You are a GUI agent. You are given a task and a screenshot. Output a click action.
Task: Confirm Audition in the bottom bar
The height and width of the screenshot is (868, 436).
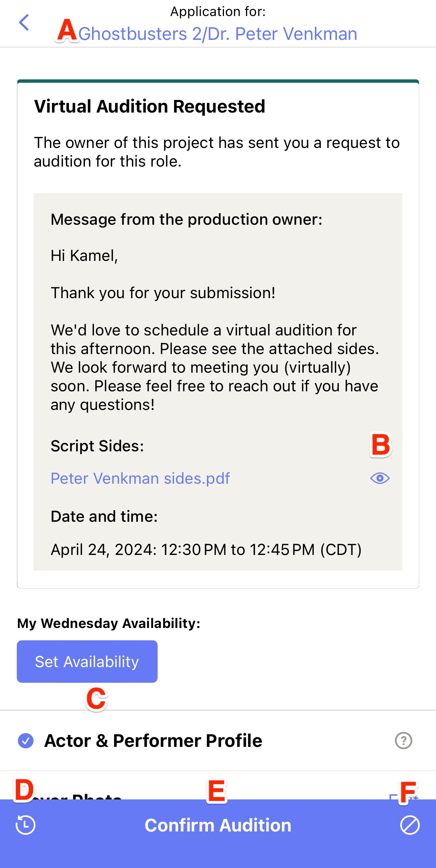coord(218,825)
